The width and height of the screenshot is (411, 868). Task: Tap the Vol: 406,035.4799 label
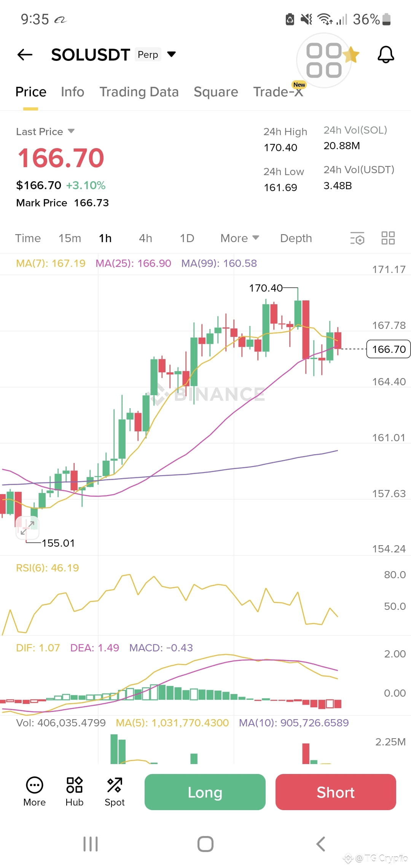click(61, 723)
